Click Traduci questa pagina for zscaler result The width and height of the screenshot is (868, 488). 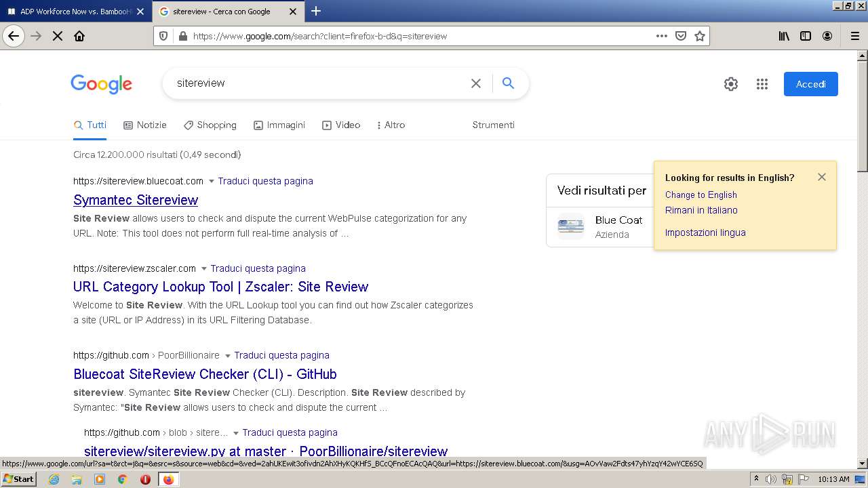pos(258,268)
